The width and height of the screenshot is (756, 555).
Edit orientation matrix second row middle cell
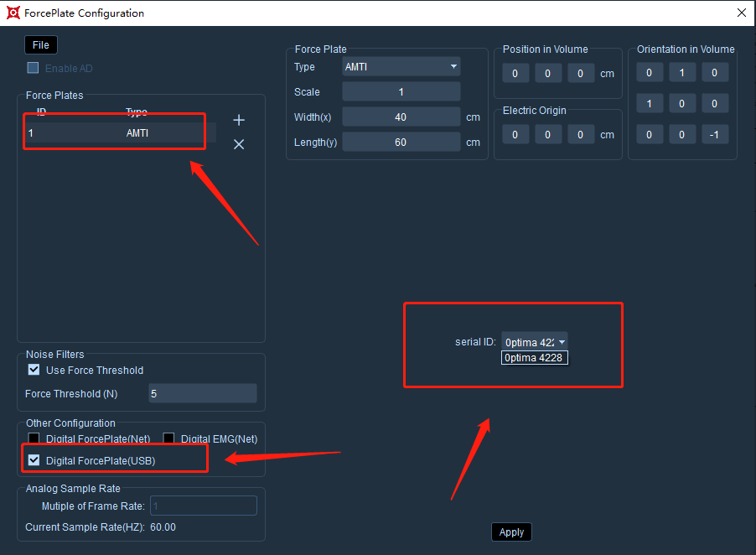click(682, 103)
